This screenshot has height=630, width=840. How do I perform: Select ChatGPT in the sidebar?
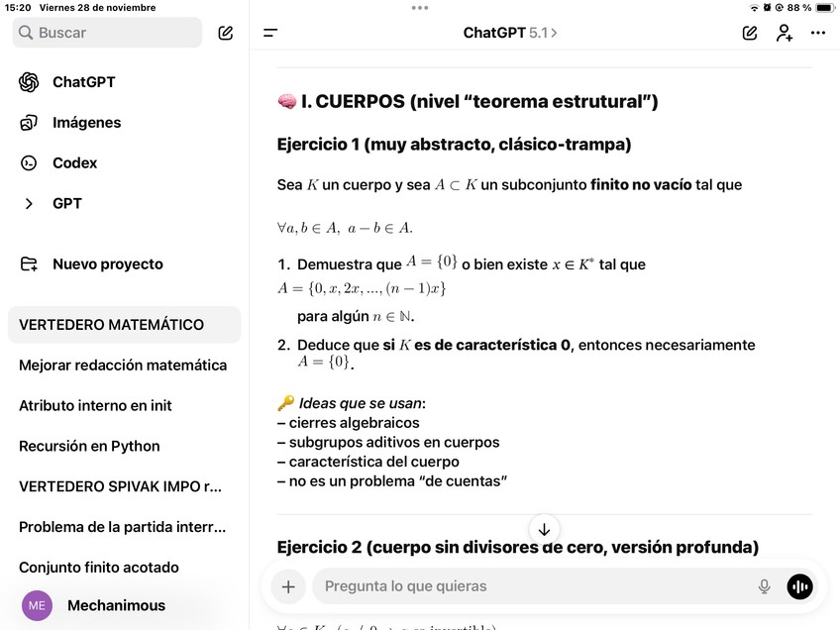pos(83,82)
